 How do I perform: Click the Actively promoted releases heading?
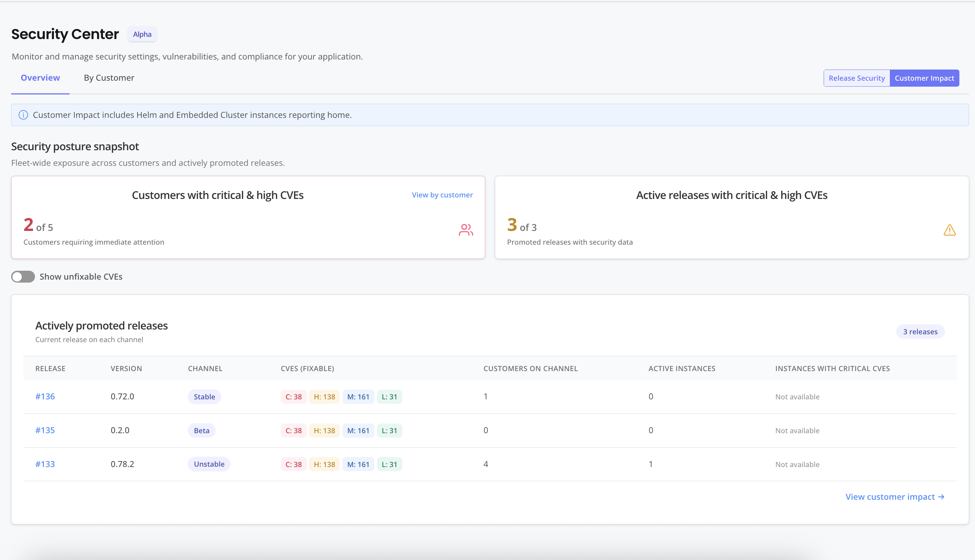pyautogui.click(x=102, y=325)
